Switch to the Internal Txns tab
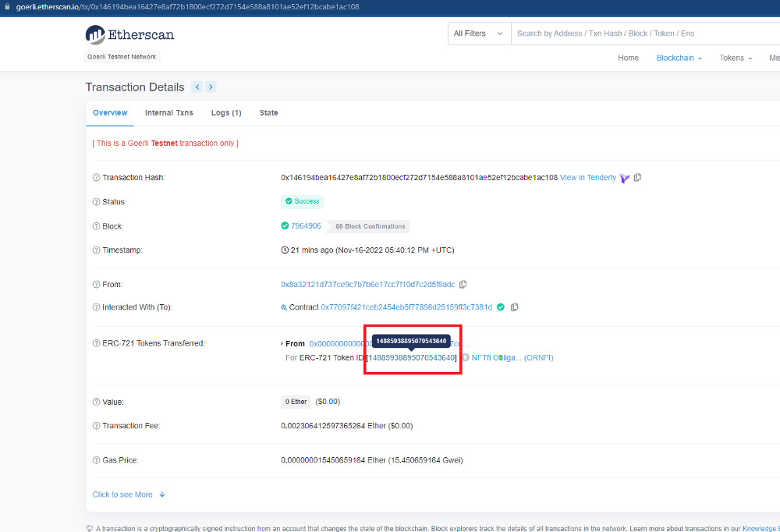The width and height of the screenshot is (780, 532). pyautogui.click(x=168, y=113)
